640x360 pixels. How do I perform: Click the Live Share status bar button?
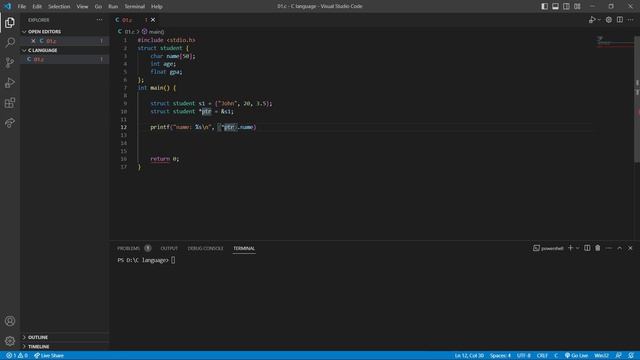pyautogui.click(x=49, y=356)
